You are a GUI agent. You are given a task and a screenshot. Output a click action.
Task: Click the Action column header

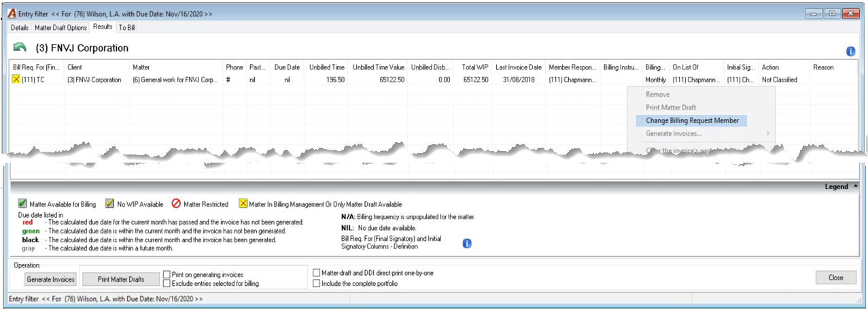tap(784, 67)
